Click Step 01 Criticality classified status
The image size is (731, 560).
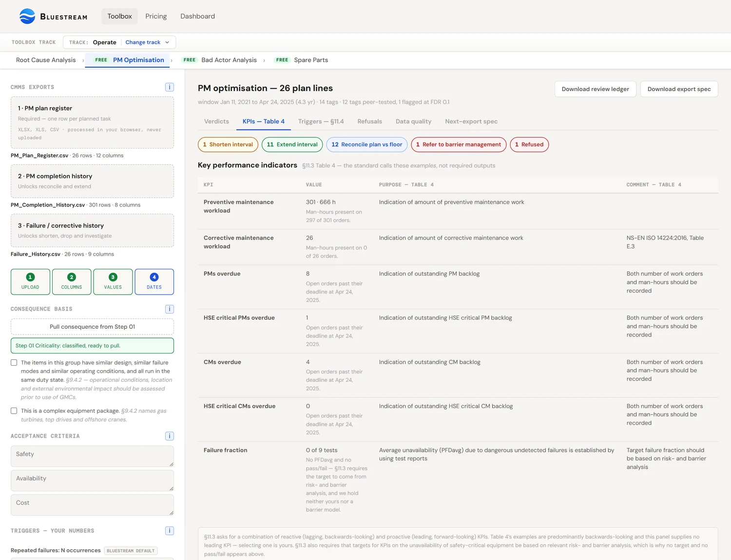point(93,346)
